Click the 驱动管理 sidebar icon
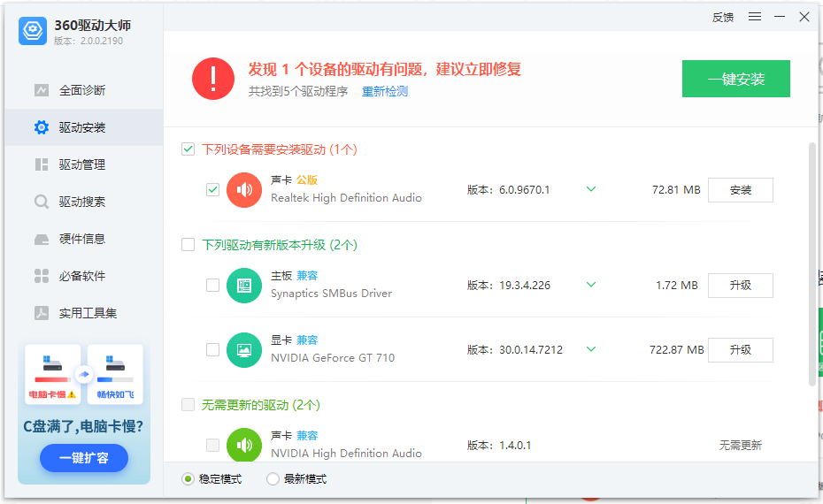The height and width of the screenshot is (504, 823). 42,164
